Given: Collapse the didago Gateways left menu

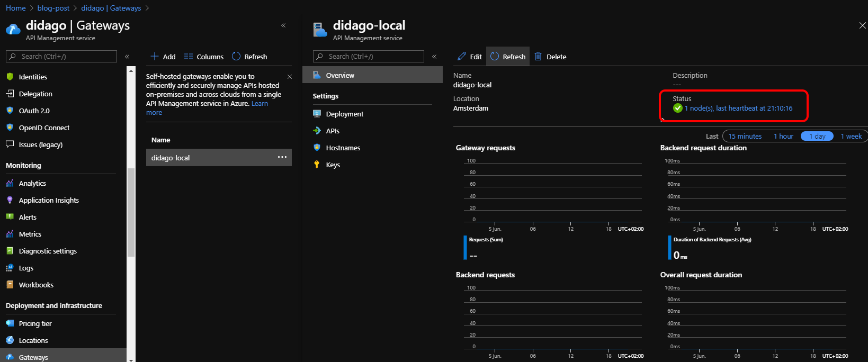Looking at the screenshot, I should coord(127,56).
